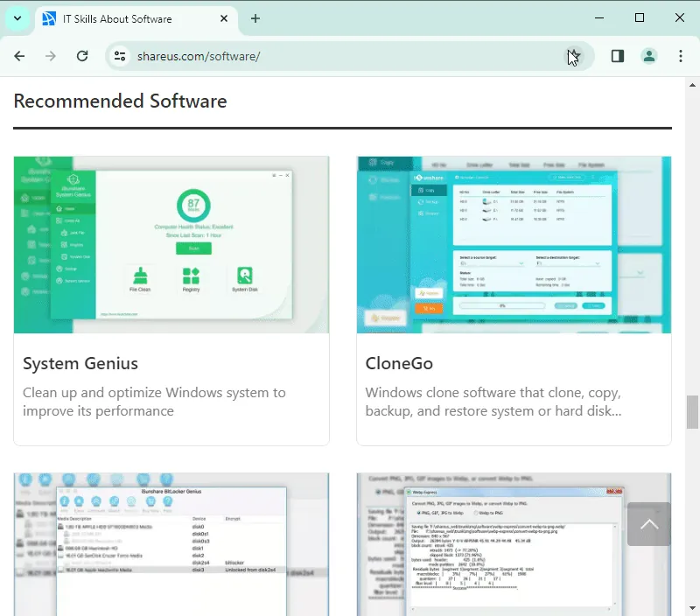Open the profile account icon
This screenshot has height=616, width=700.
coord(648,56)
